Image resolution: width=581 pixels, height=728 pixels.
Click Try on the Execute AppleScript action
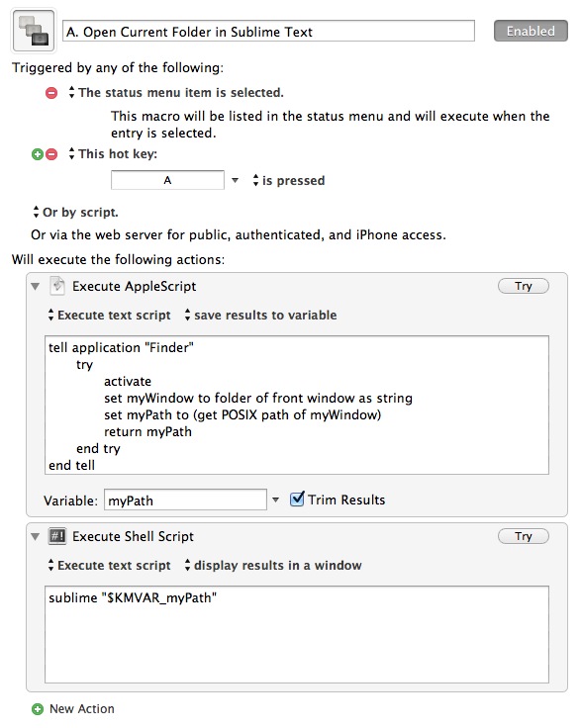tap(524, 286)
